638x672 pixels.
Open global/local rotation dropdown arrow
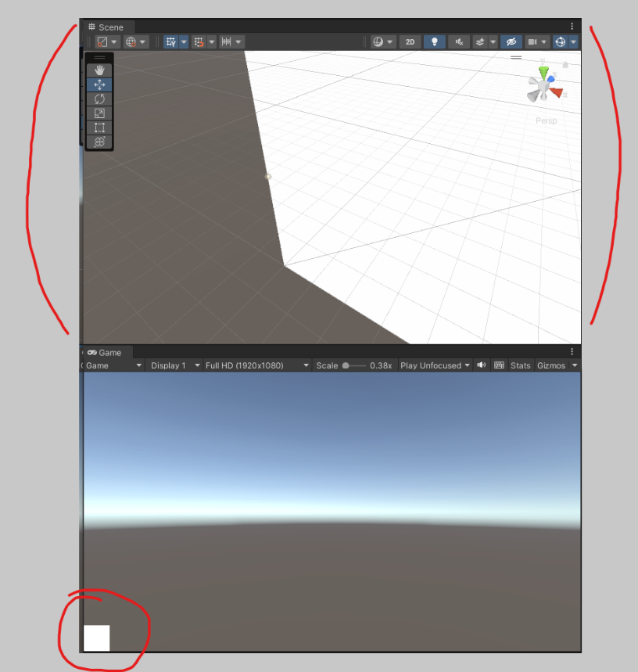click(142, 42)
